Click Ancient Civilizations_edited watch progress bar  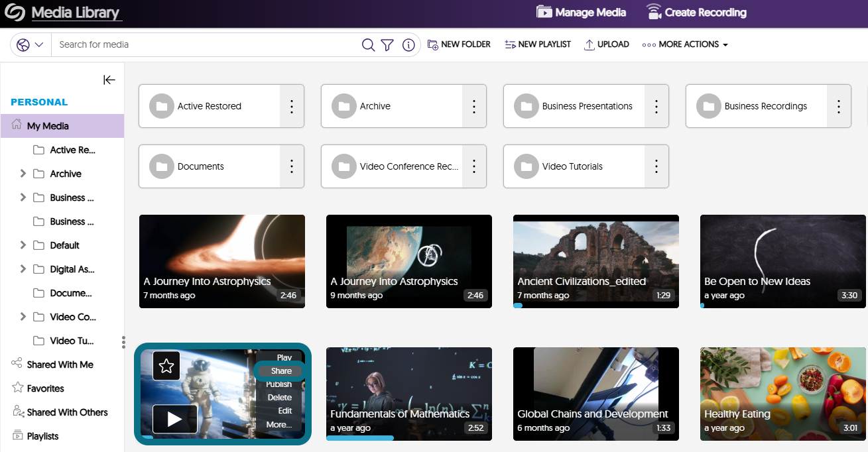point(518,306)
